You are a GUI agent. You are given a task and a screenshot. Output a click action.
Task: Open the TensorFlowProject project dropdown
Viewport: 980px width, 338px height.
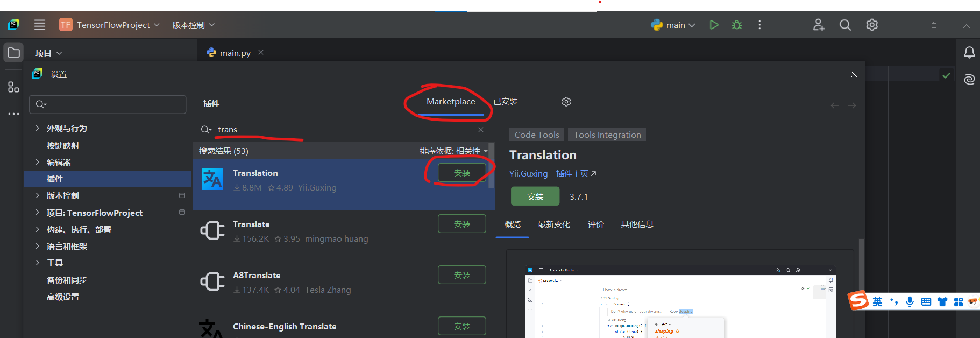[x=118, y=25]
